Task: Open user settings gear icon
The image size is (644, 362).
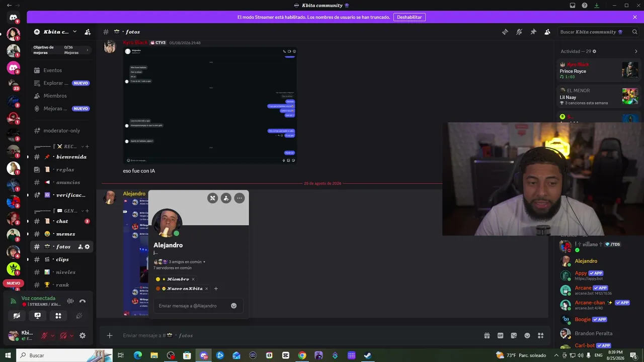Action: coord(83,335)
